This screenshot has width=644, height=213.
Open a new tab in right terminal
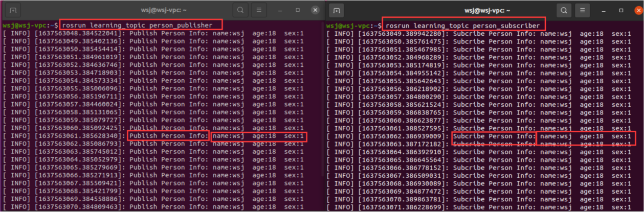[x=336, y=10]
